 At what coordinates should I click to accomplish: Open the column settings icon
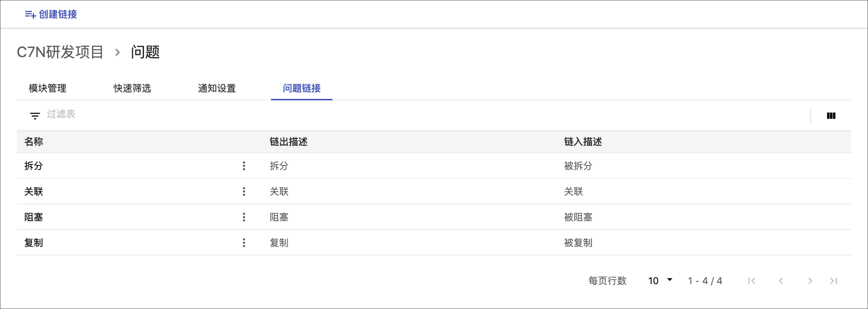831,116
